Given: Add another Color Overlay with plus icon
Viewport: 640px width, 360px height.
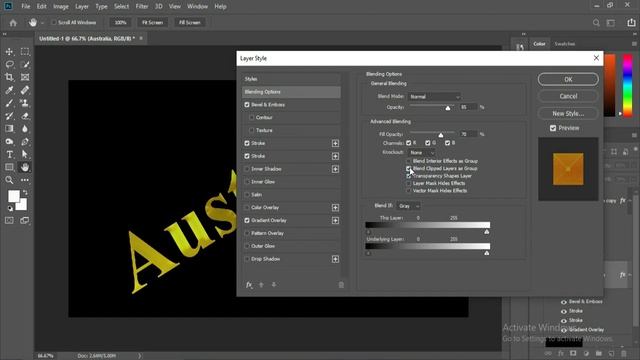Looking at the screenshot, I should [335, 208].
